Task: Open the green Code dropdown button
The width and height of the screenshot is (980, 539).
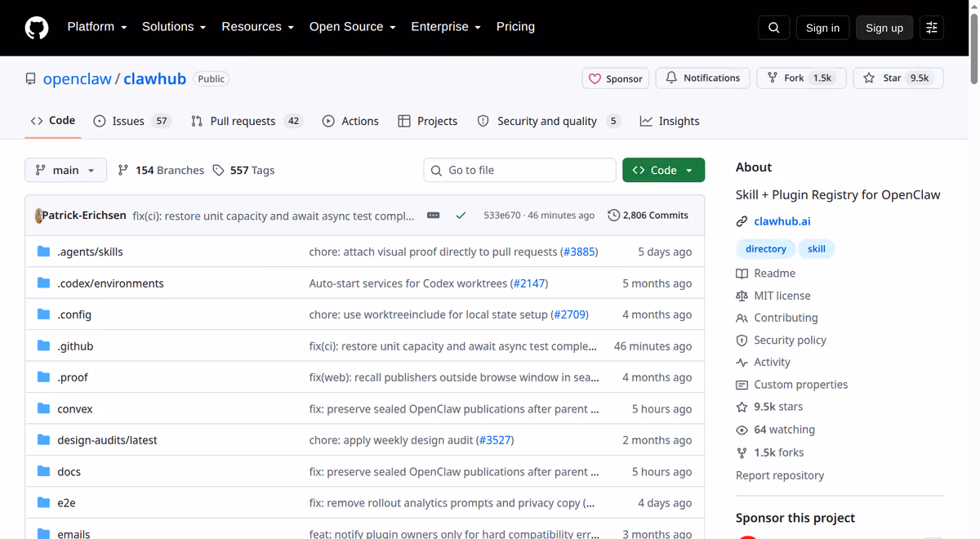Action: coord(663,170)
